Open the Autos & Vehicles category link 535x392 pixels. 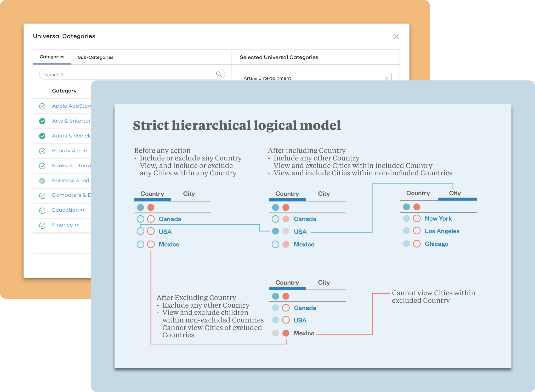coord(71,136)
